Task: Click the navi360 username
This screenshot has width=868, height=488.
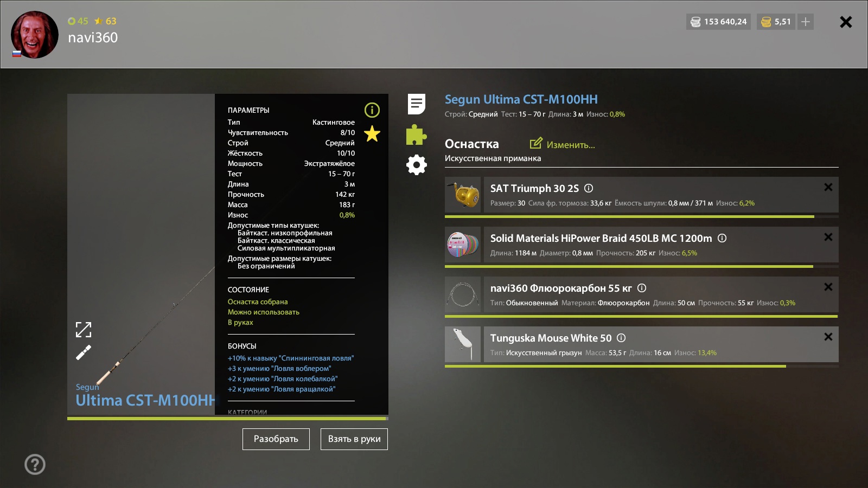Action: tap(93, 37)
